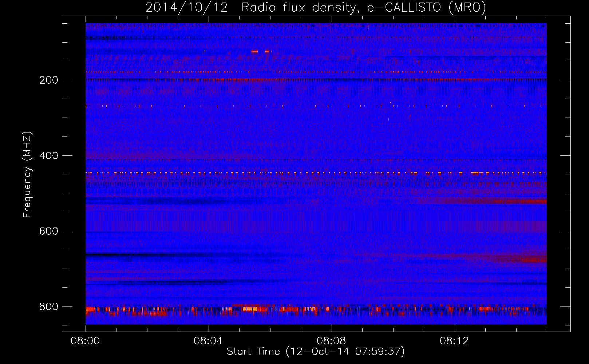Click the Start Time (12-Oct-14 07:59:37) label
This screenshot has height=364, width=589.
pyautogui.click(x=316, y=352)
